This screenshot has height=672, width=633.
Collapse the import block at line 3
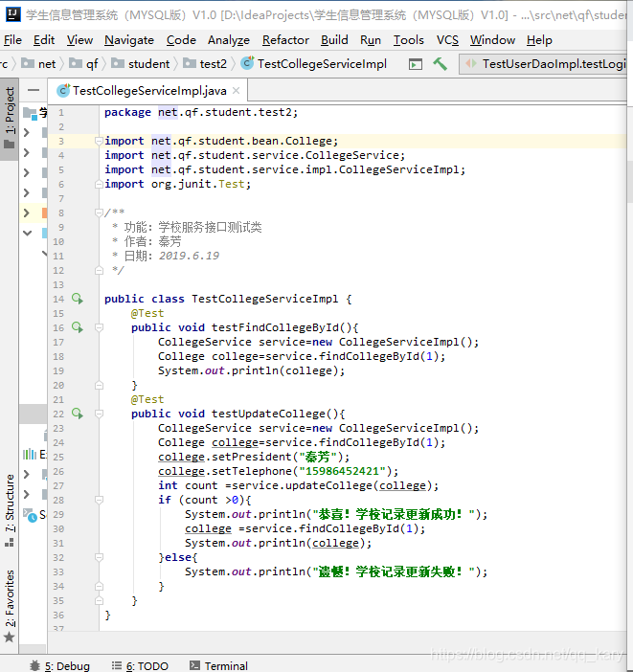pyautogui.click(x=99, y=141)
